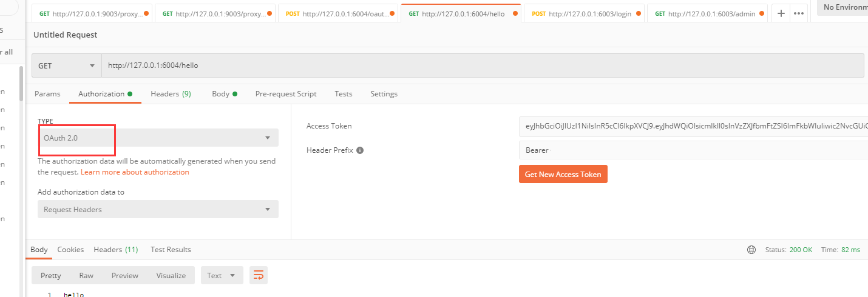The image size is (868, 297).
Task: Switch to the GET 6003/admin request tab
Action: coord(707,13)
